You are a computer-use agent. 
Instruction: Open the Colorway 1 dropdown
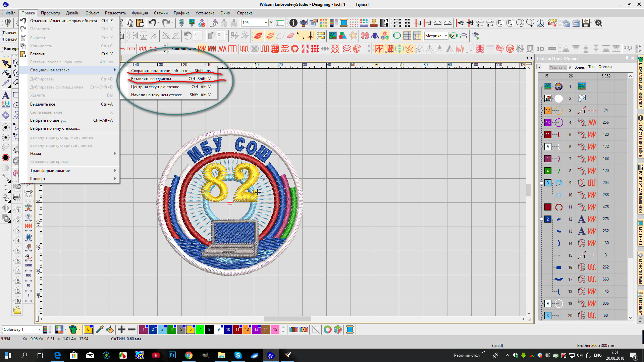pyautogui.click(x=39, y=329)
